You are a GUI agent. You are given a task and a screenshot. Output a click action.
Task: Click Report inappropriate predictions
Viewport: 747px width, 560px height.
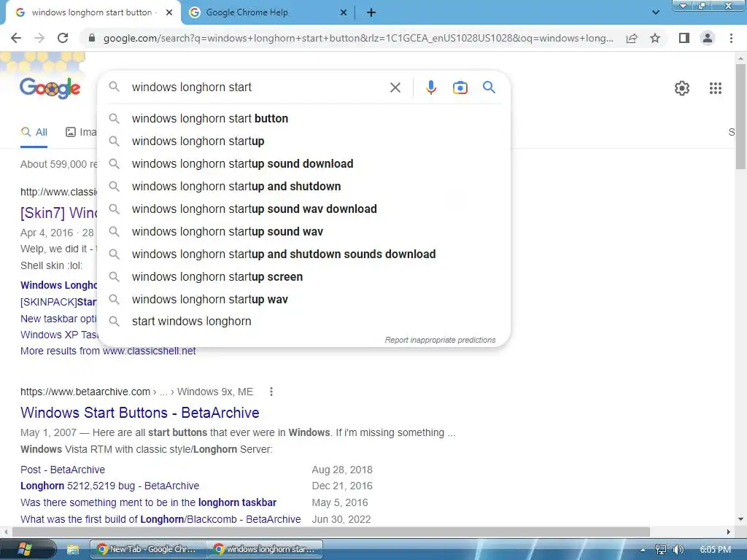click(x=440, y=340)
